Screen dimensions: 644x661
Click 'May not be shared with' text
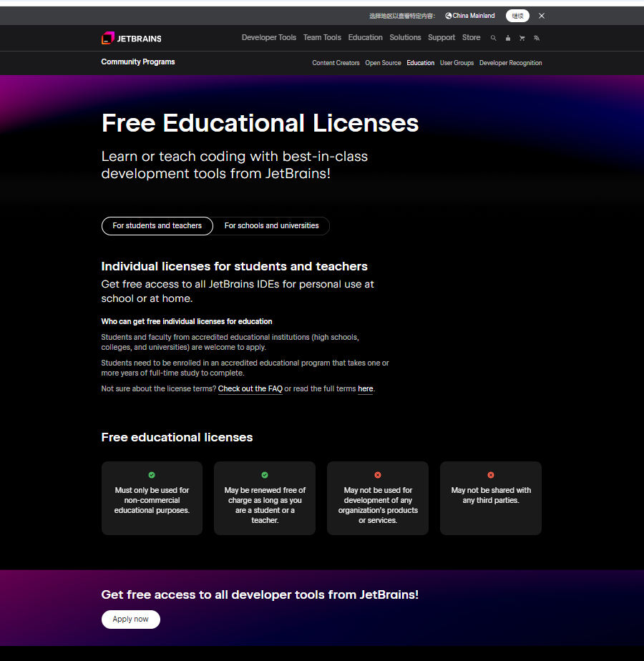[x=491, y=495]
